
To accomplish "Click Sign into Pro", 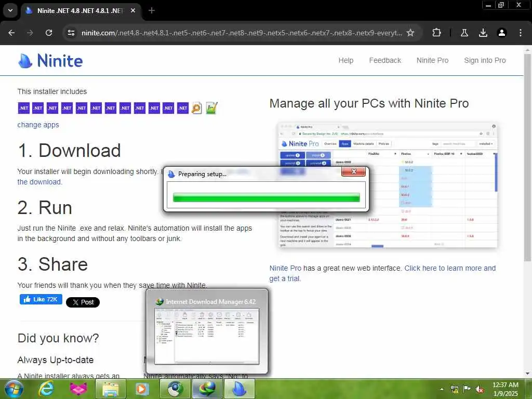I will (x=485, y=60).
